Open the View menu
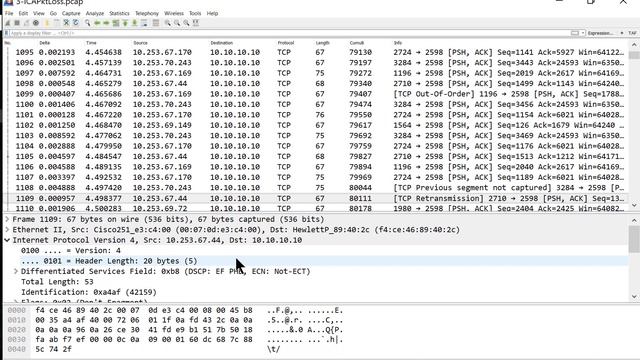The height and width of the screenshot is (360, 640). click(x=39, y=13)
